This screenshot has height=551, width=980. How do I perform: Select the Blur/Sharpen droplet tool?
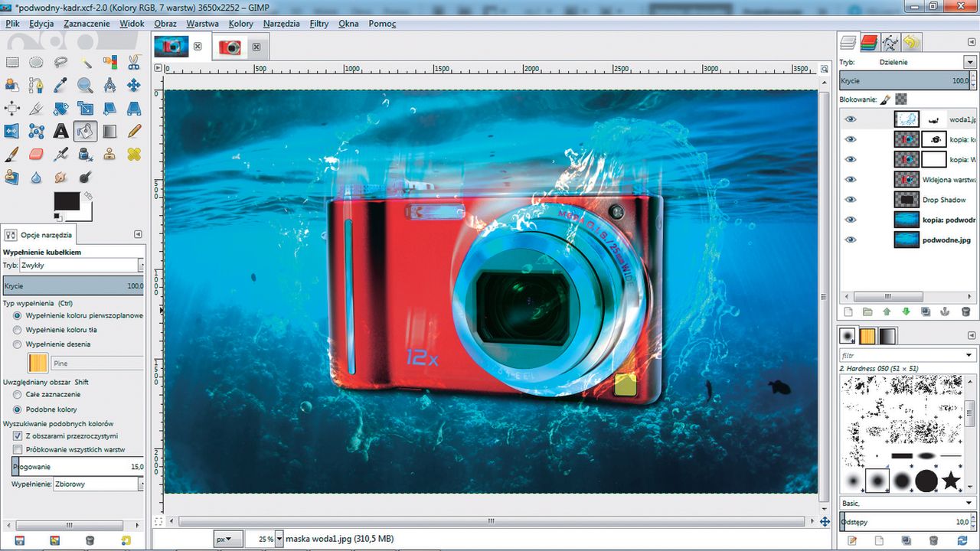click(36, 177)
